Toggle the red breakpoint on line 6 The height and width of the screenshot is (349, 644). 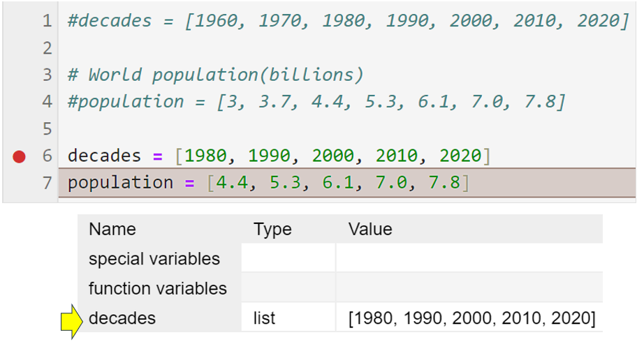pyautogui.click(x=19, y=156)
